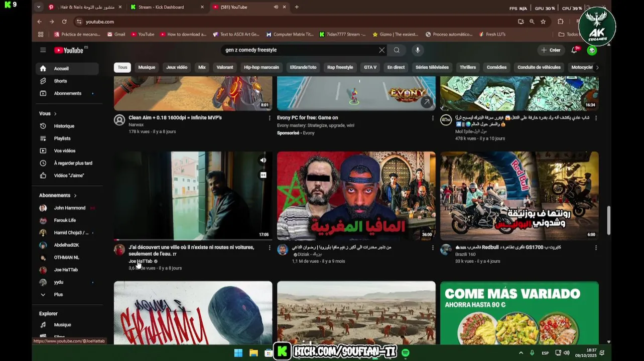Viewport: 644px width, 361px height.
Task: Select the Musique filter chip
Action: (147, 67)
